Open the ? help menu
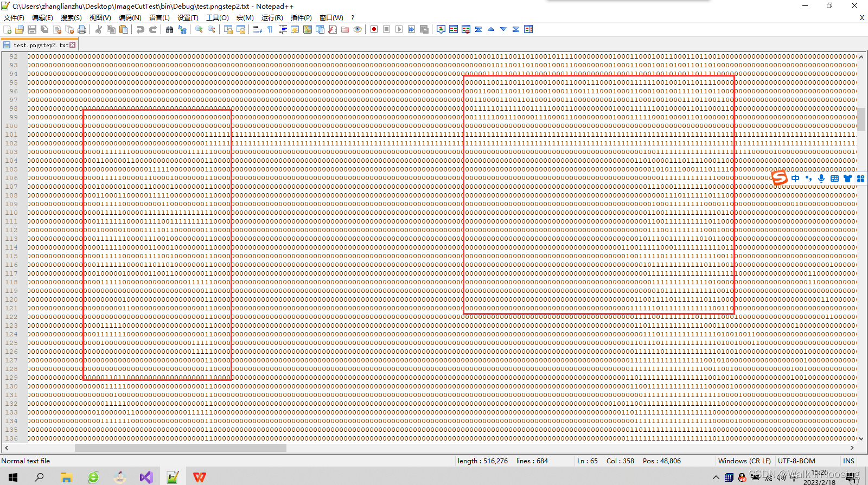868x485 pixels. coord(353,18)
